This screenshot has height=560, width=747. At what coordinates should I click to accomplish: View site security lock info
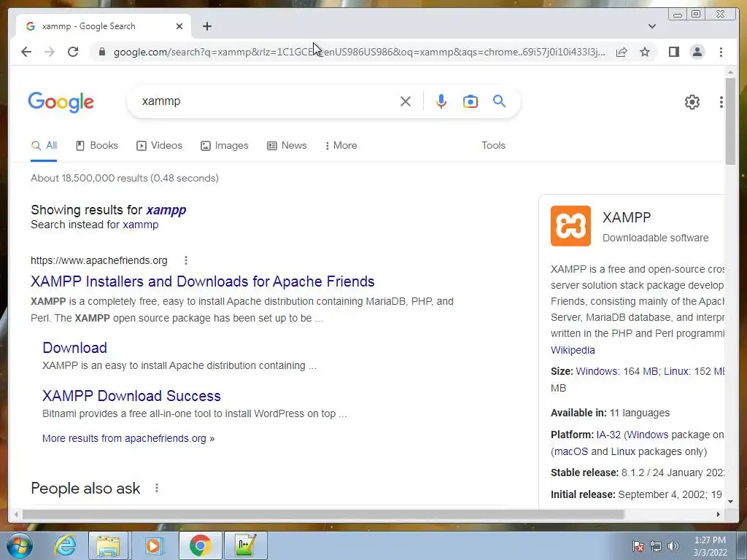[x=101, y=52]
